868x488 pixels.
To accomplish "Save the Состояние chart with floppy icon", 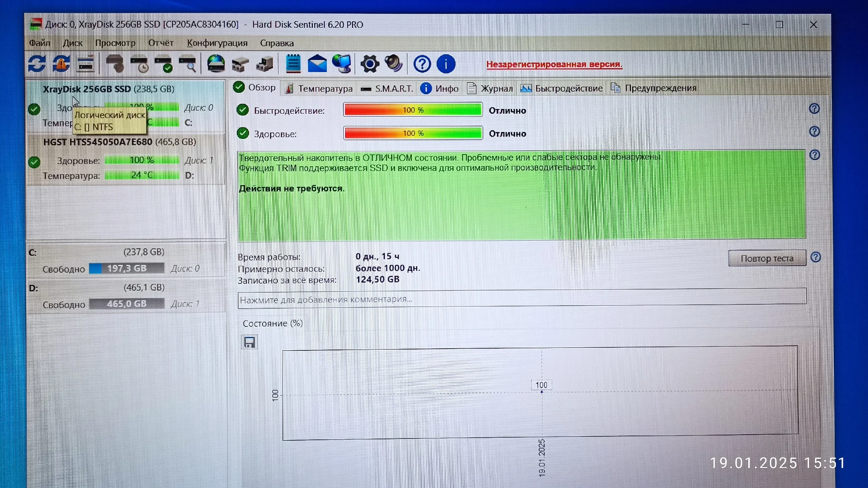I will (250, 343).
